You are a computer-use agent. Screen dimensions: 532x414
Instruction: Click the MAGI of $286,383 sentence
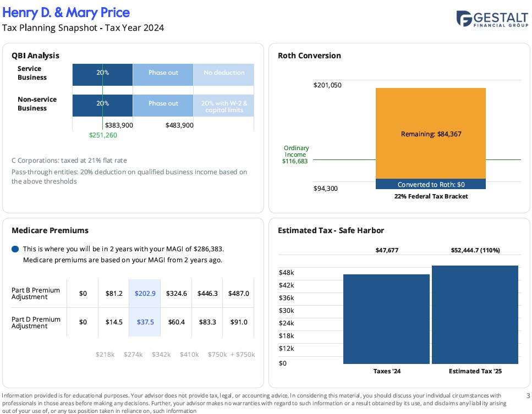[x=123, y=249]
